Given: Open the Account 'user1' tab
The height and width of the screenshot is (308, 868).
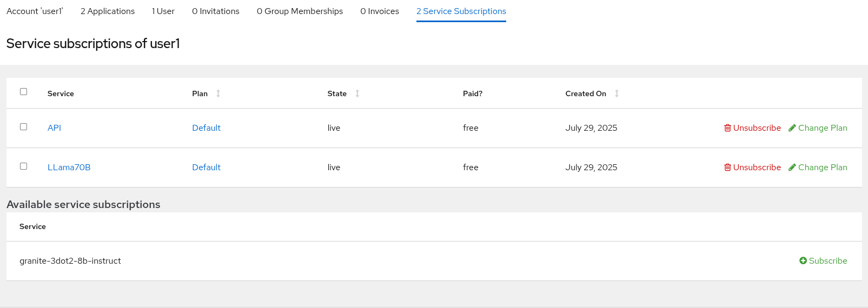Looking at the screenshot, I should (35, 11).
